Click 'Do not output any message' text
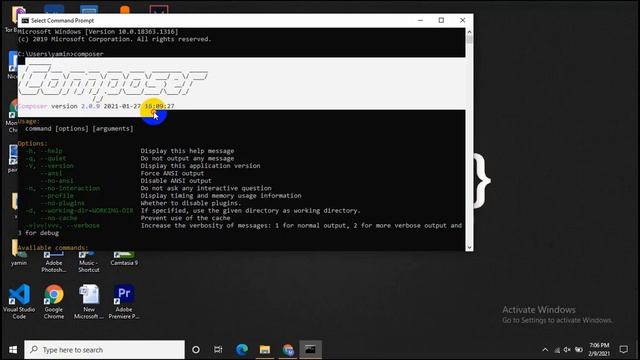 click(x=187, y=158)
